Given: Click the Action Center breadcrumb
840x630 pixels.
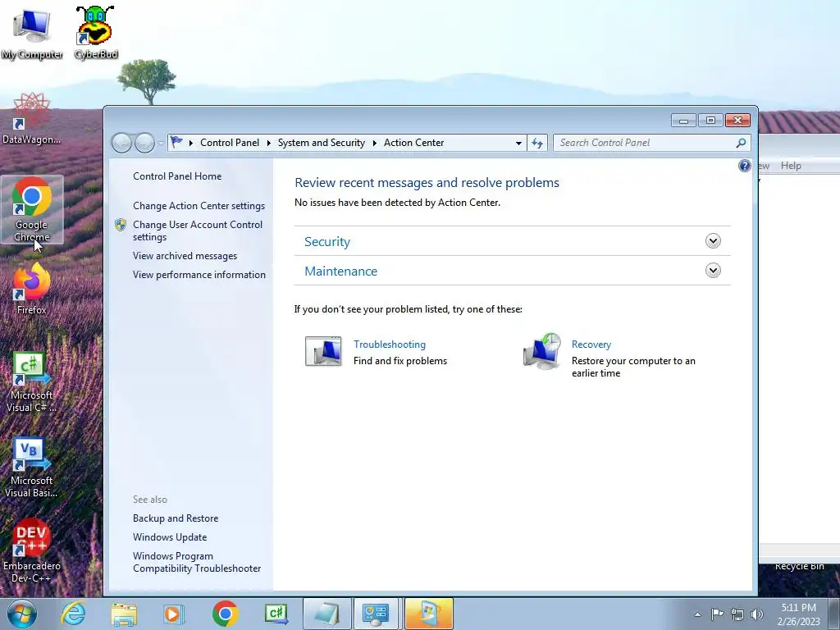Looking at the screenshot, I should pos(413,143).
